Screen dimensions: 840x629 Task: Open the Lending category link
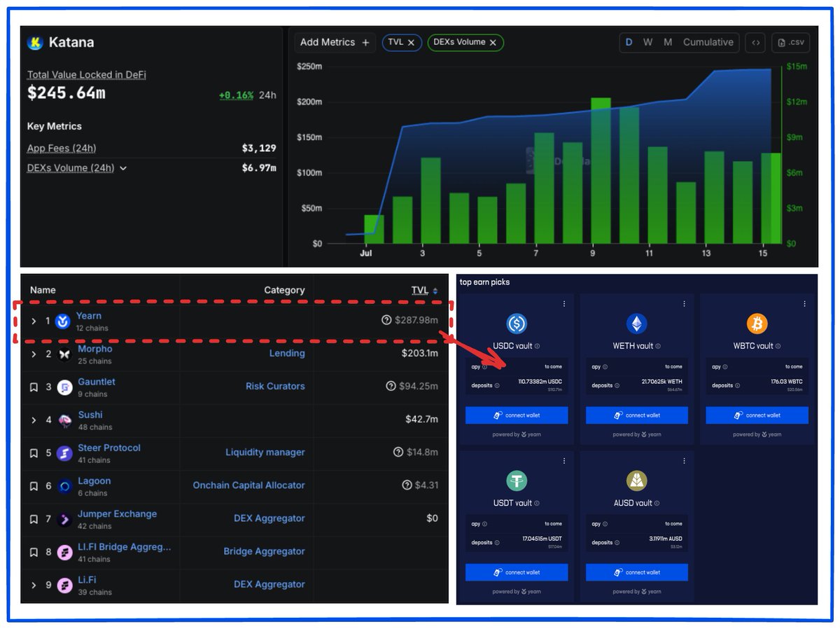[x=287, y=354]
